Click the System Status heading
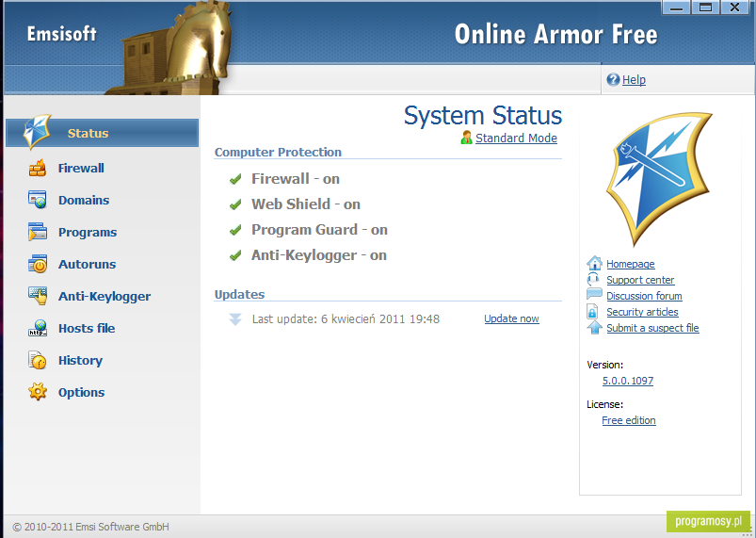Viewport: 756px width, 538px height. [483, 116]
